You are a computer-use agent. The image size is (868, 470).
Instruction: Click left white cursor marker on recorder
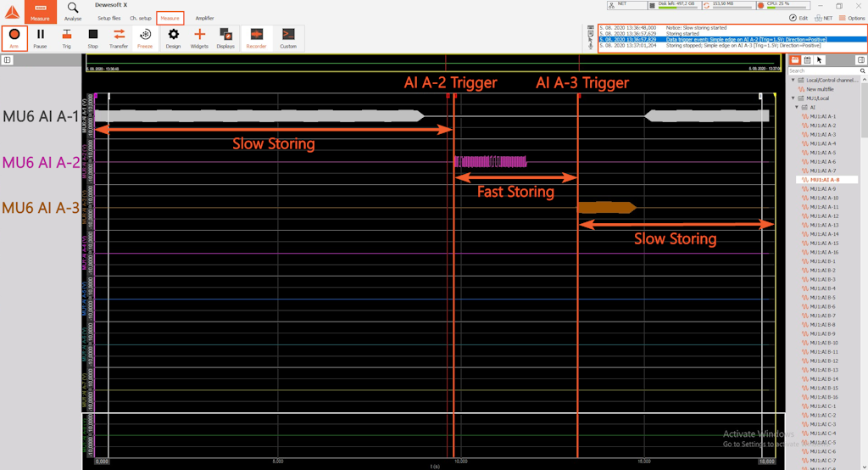tap(109, 97)
